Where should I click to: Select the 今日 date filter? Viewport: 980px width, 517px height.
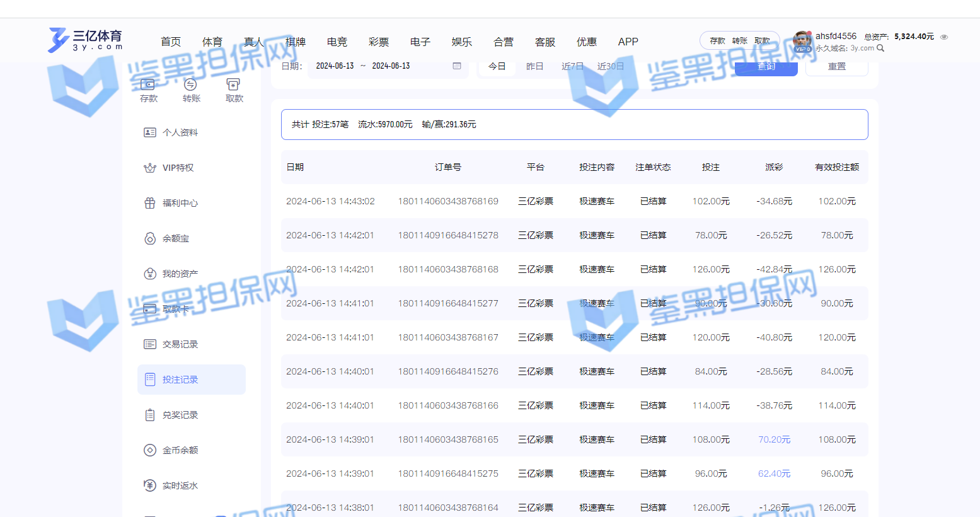[x=497, y=66]
